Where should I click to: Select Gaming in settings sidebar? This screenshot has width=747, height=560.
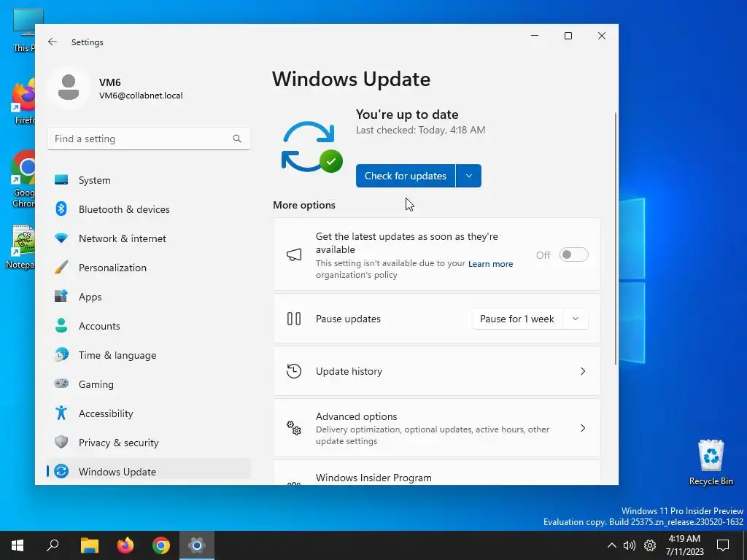point(149,384)
